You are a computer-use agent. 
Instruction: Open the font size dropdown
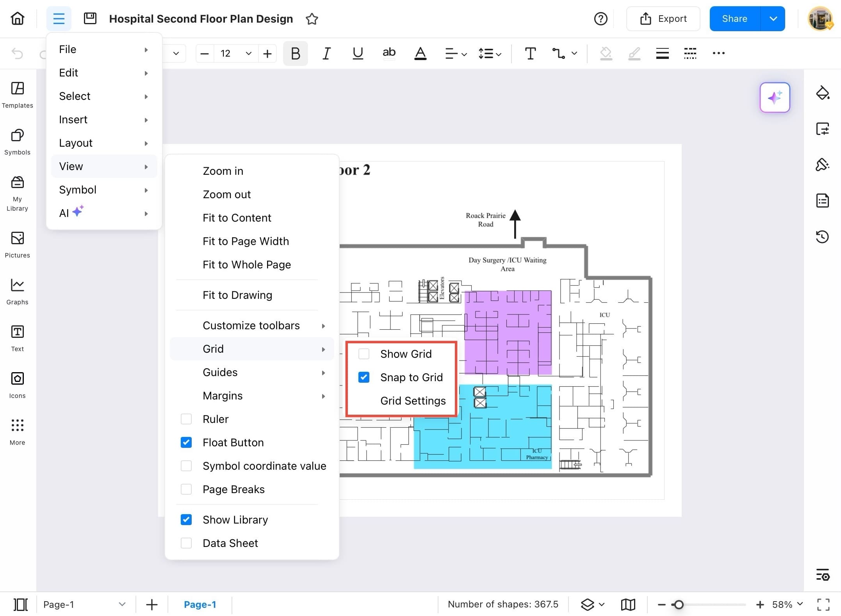(x=248, y=53)
